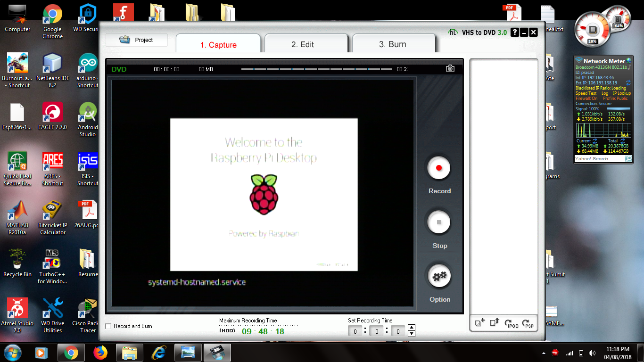
Task: Refresh the external IP in Network Meter
Action: pyautogui.click(x=628, y=83)
